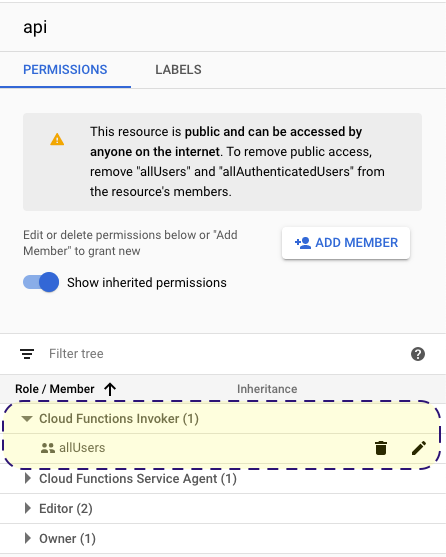
Task: Collapse the Cloud Functions Invoker role
Action: click(27, 418)
